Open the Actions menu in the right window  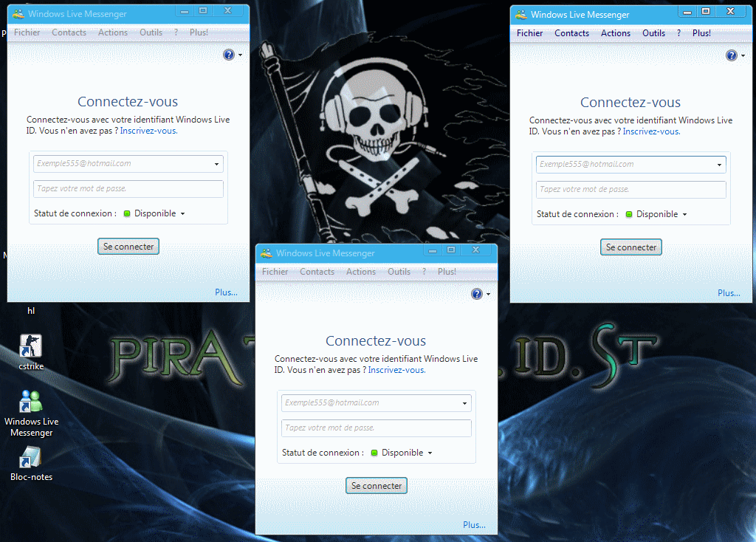tap(616, 33)
